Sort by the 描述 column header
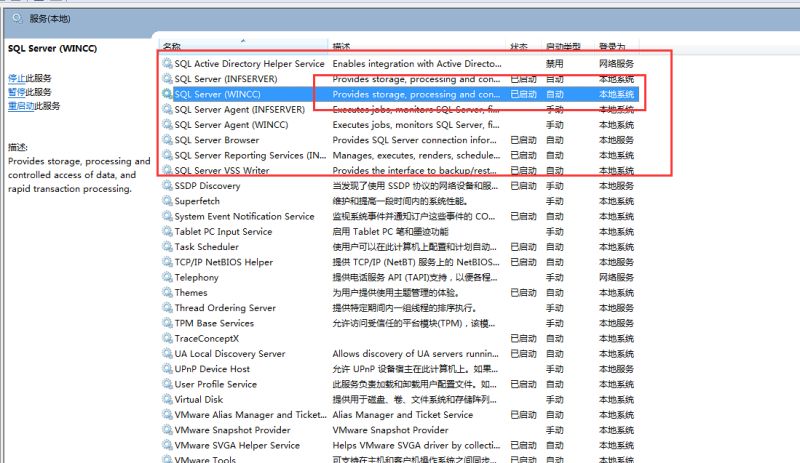 [x=341, y=47]
